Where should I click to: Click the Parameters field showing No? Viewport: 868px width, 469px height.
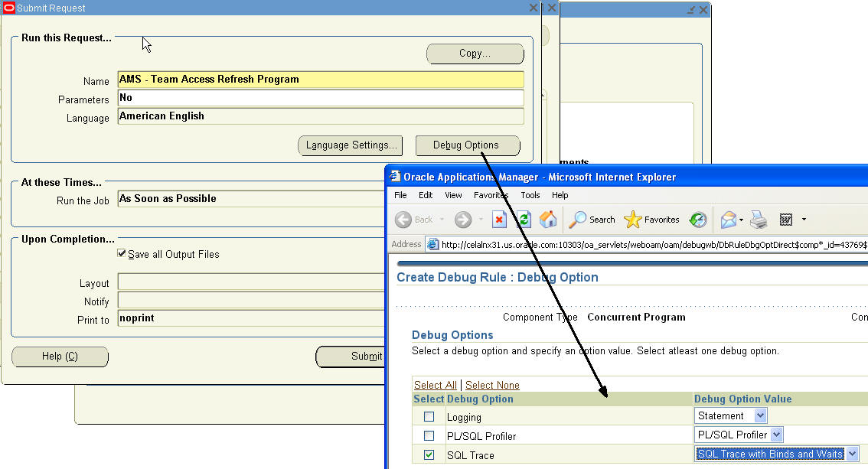[321, 98]
